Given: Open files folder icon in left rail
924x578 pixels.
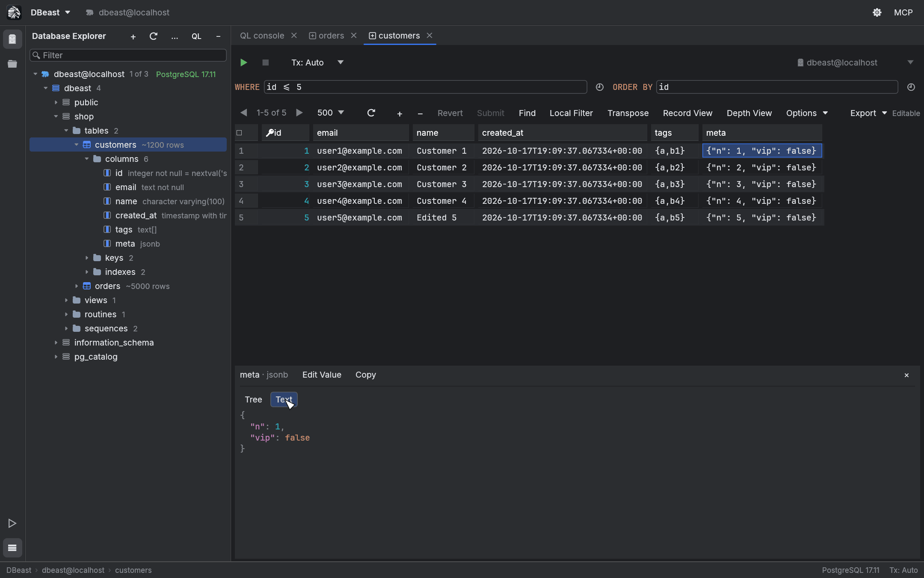Looking at the screenshot, I should 12,64.
